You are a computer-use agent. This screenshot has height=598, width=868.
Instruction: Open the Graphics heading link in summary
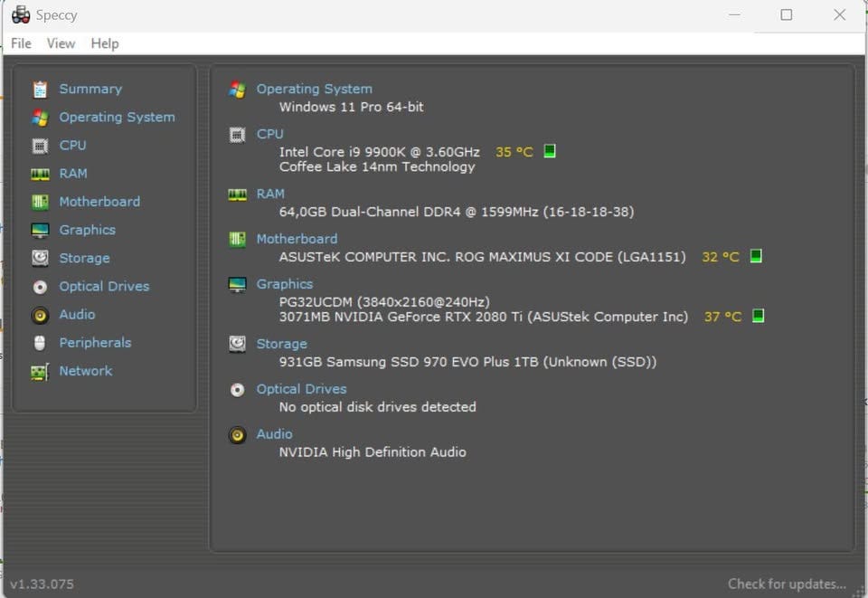coord(284,284)
